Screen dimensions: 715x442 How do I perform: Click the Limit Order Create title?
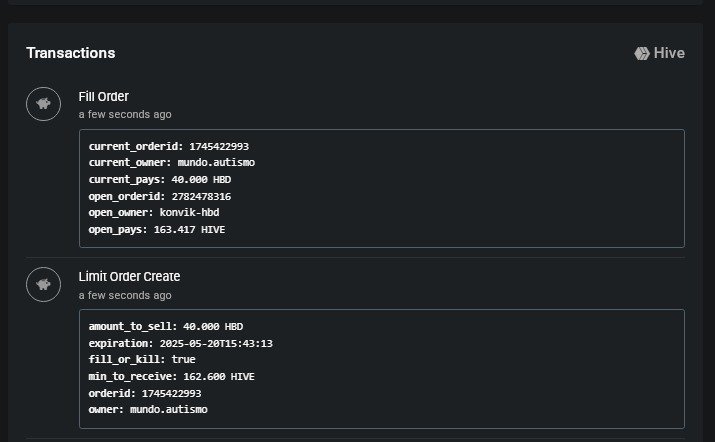[x=129, y=276]
